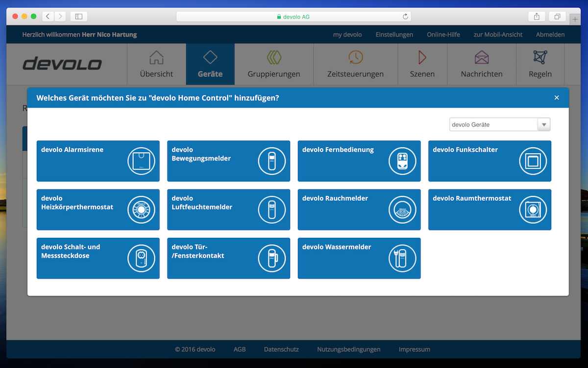Reload the page via address bar

405,17
